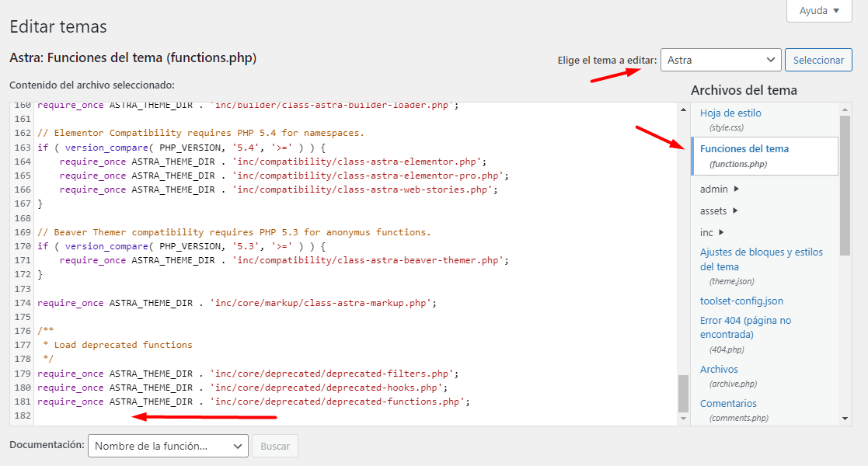Select Funciones del tema file
This screenshot has height=466, width=868.
[765, 156]
